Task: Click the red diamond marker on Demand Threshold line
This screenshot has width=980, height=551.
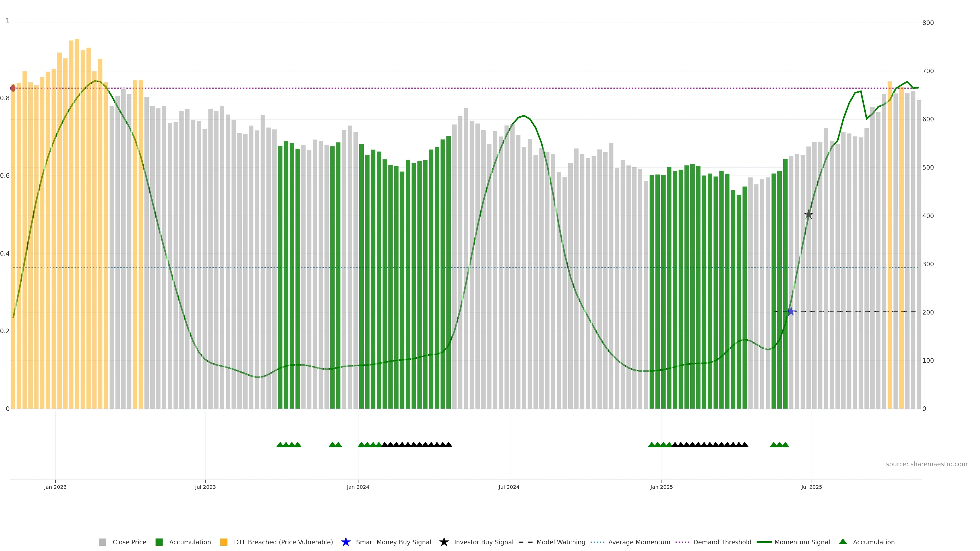Action: [13, 88]
